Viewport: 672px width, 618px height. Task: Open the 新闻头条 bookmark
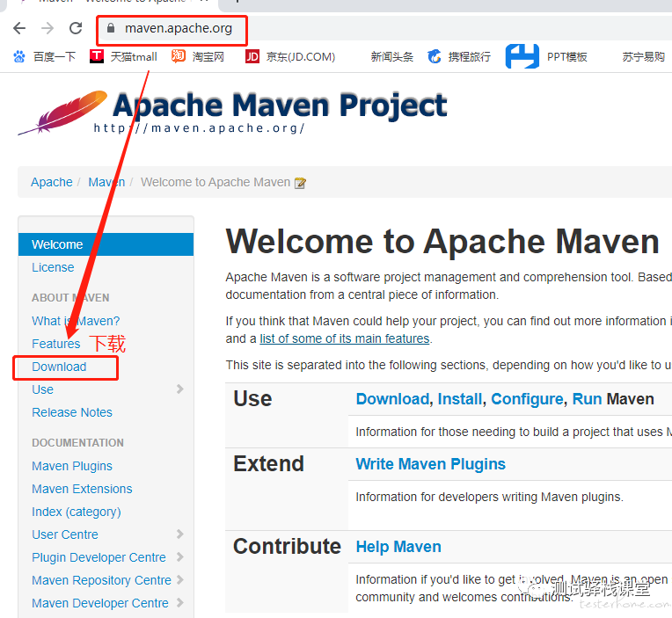(391, 56)
